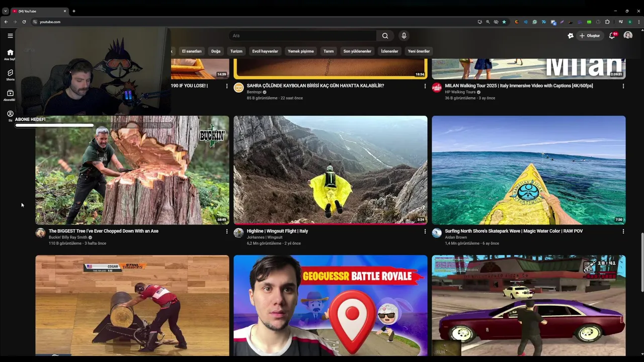The width and height of the screenshot is (644, 362).
Task: Select the Doğa filter chip
Action: point(216,51)
